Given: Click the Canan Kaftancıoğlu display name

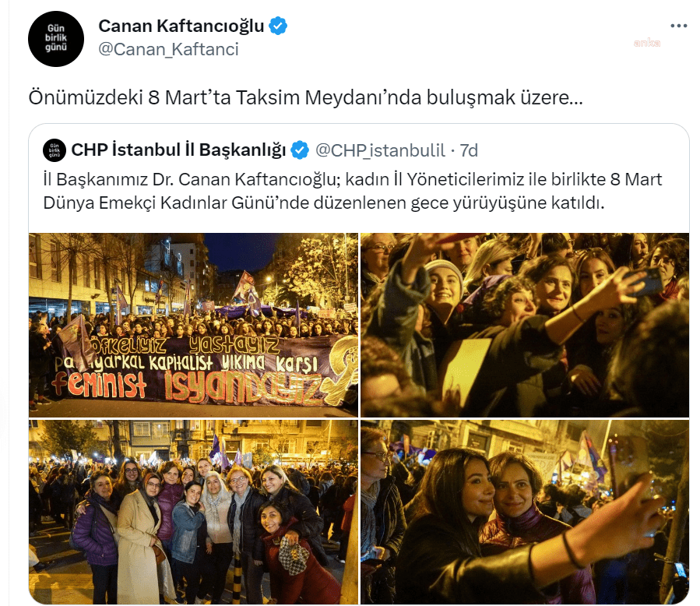Looking at the screenshot, I should pyautogui.click(x=181, y=26).
